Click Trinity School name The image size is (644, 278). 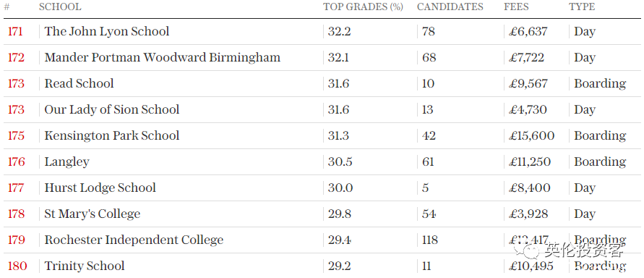click(84, 266)
